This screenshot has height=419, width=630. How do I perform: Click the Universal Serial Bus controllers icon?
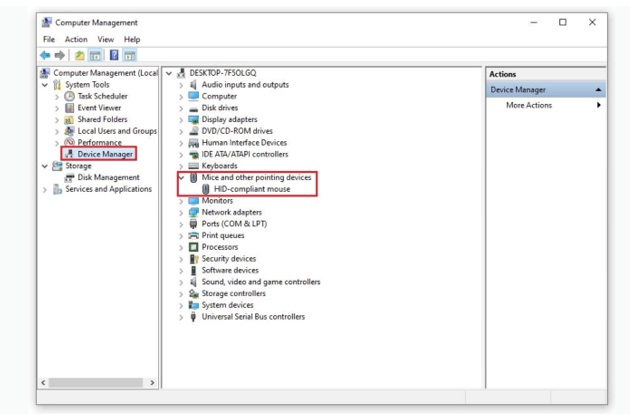[x=194, y=316]
